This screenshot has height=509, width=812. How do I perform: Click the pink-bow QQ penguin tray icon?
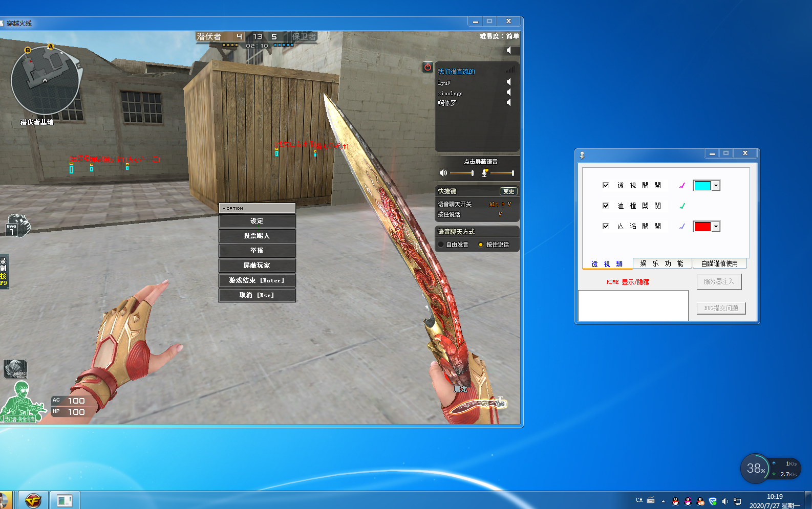coord(688,501)
